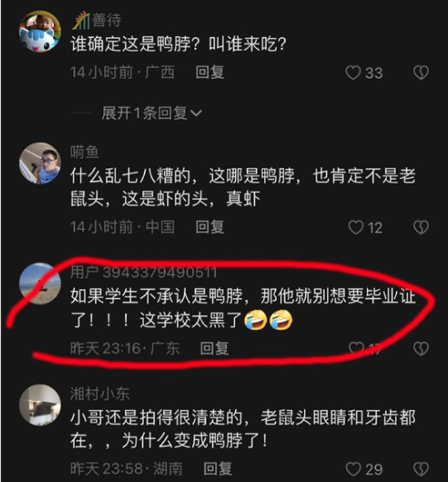Screen dimensions: 448x482
Task: Open 善待's profile avatar
Action: (40, 31)
